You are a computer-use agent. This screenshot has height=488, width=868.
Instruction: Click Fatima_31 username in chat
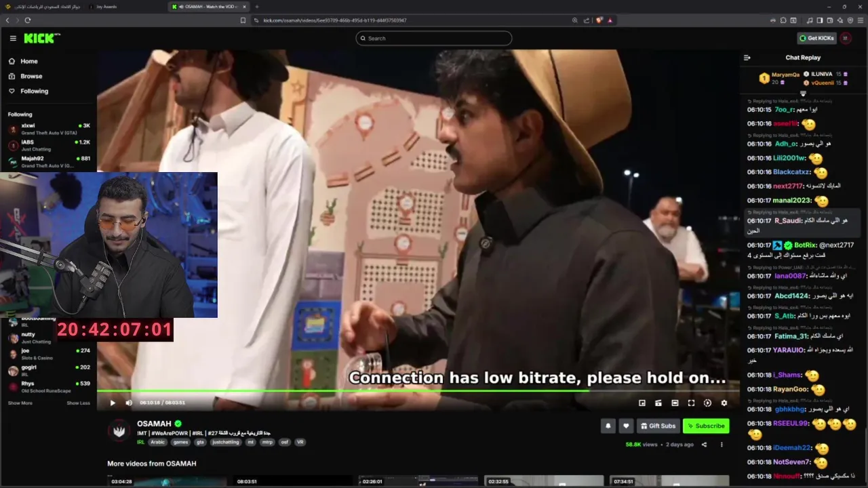(791, 336)
